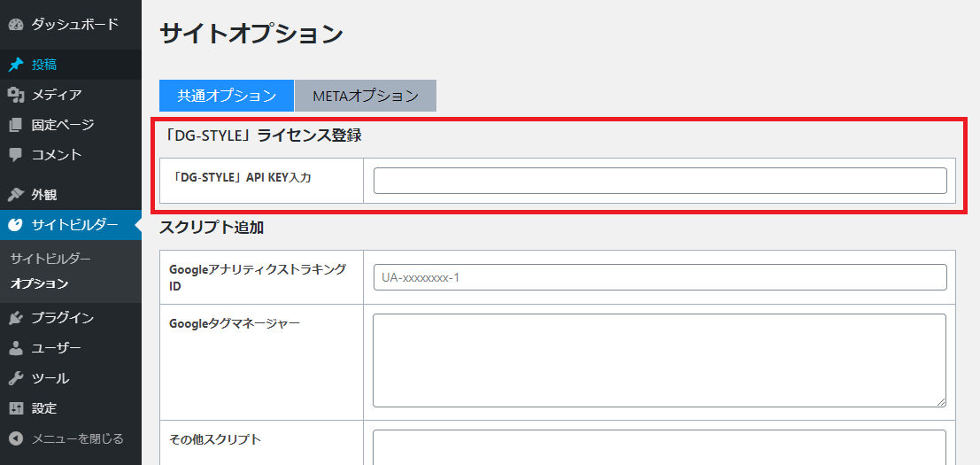Collapse the sidebar with メニューを閉じる

pos(66,438)
